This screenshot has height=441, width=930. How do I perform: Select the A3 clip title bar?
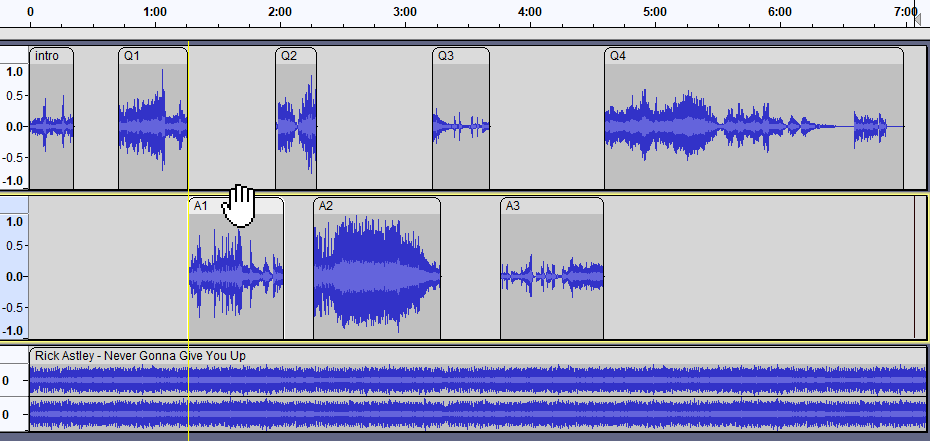pyautogui.click(x=552, y=206)
